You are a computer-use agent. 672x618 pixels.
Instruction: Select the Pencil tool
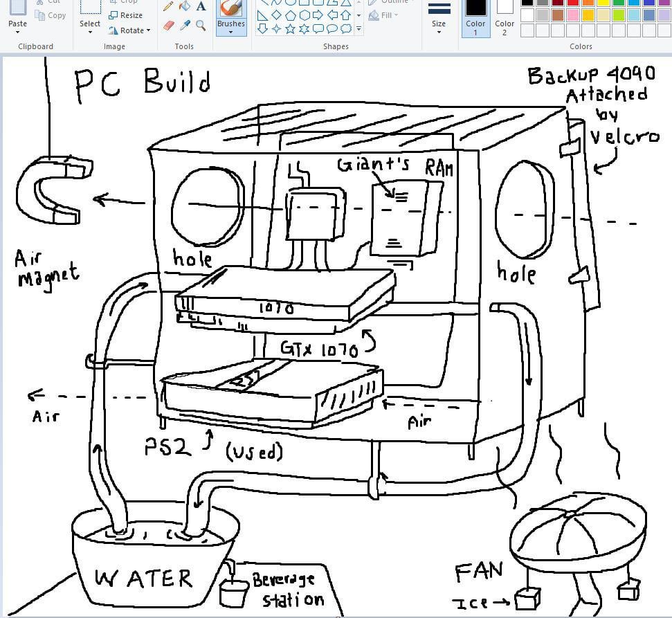point(168,7)
